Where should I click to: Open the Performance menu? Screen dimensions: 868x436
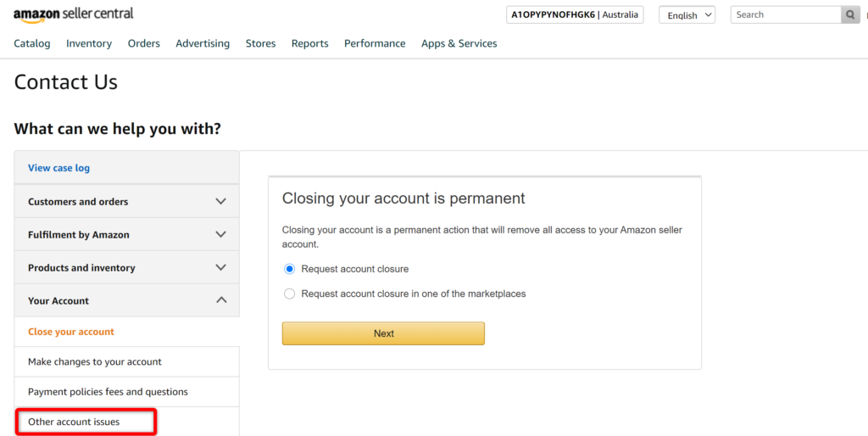point(375,43)
